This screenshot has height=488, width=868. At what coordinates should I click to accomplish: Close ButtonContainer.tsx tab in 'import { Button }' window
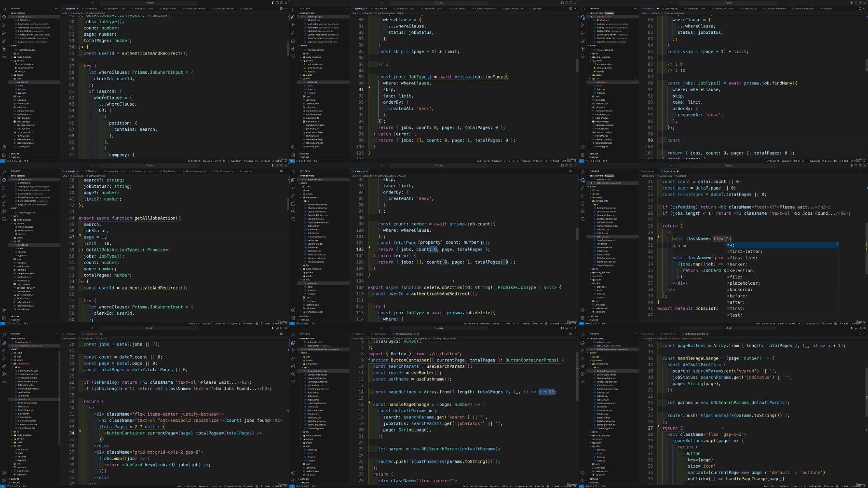point(418,334)
